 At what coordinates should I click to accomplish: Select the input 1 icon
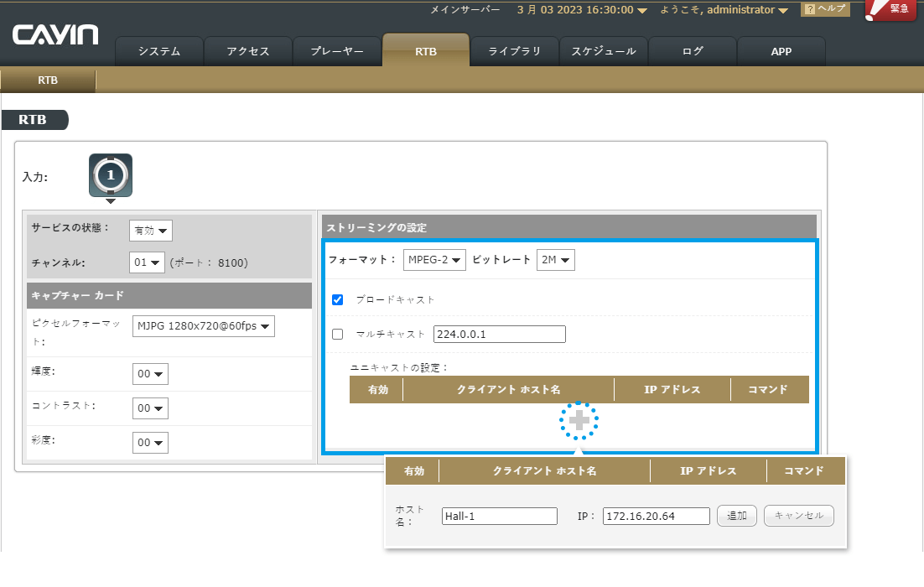click(x=111, y=175)
